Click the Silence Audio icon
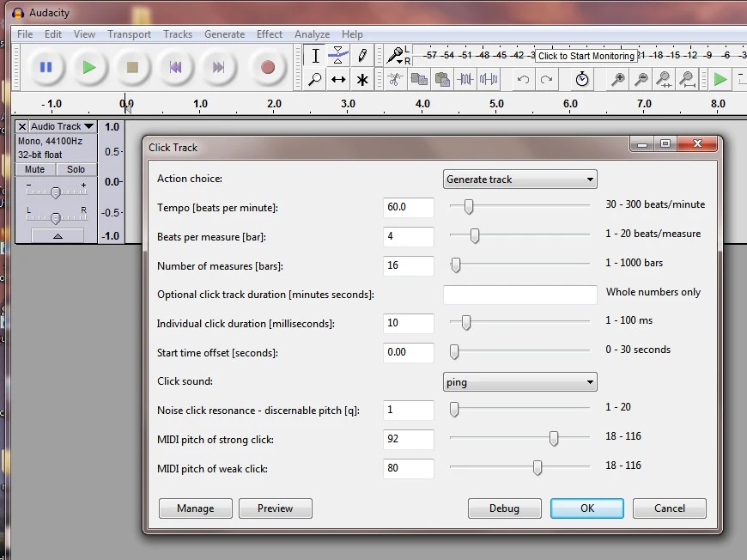Viewport: 747px width, 560px height. tap(489, 79)
